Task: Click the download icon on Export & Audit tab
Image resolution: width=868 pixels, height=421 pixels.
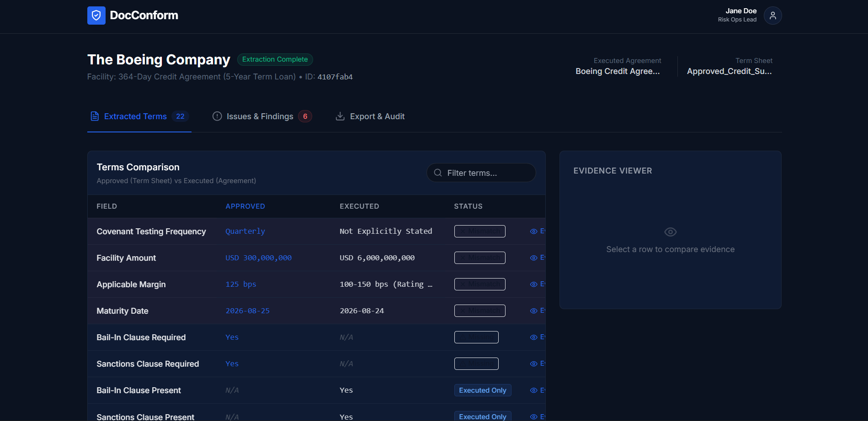Action: pyautogui.click(x=340, y=116)
